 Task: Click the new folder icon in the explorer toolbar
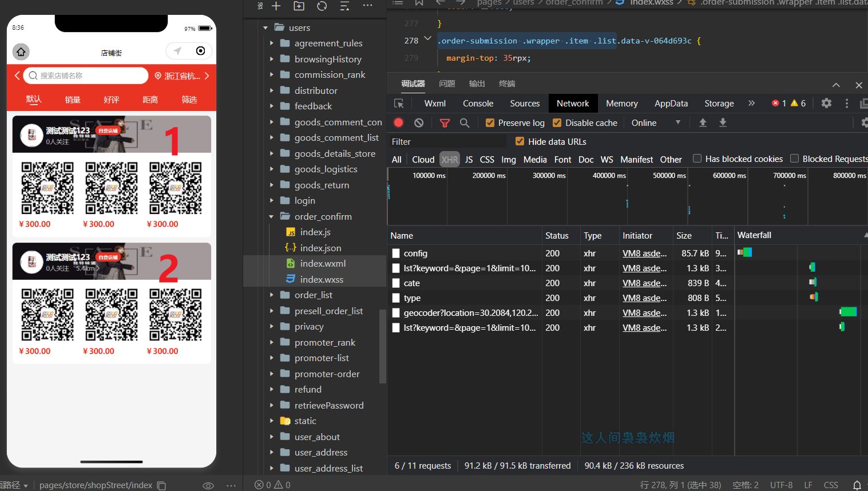(x=299, y=6)
